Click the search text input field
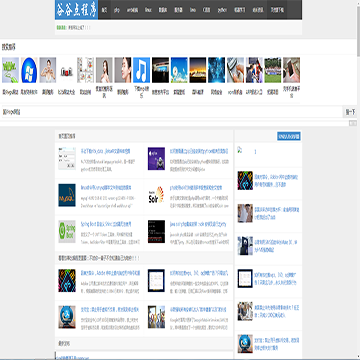 point(172,112)
